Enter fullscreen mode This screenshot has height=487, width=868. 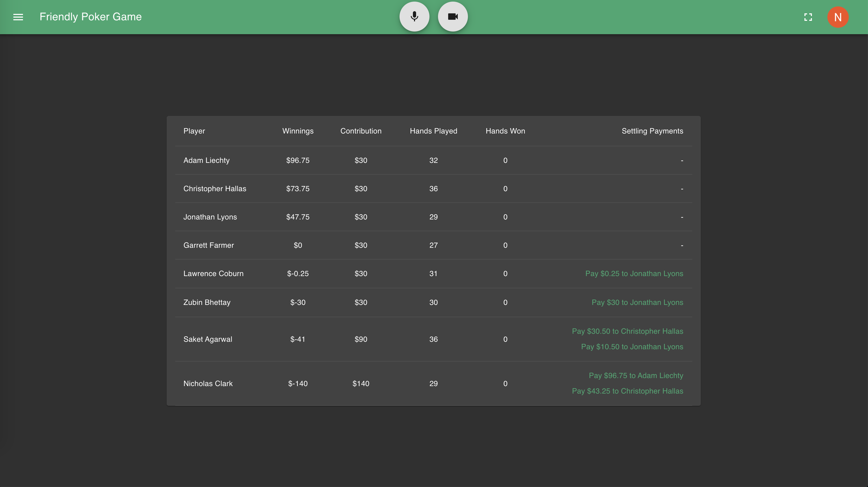tap(808, 17)
